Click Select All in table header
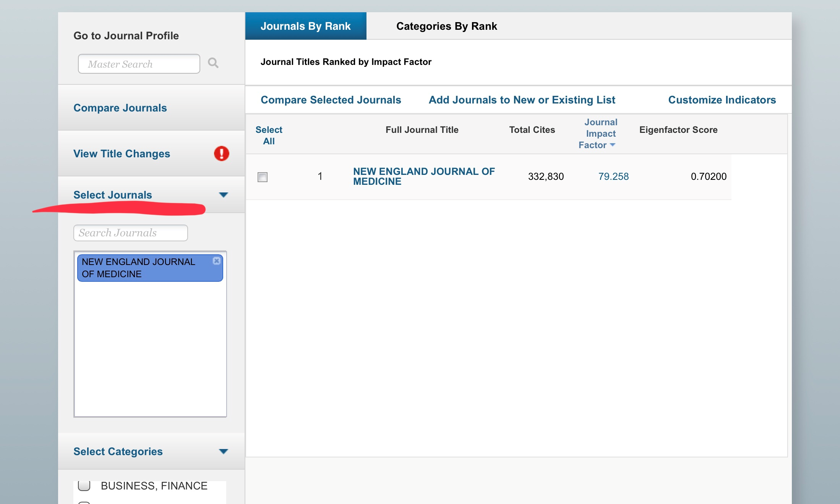This screenshot has height=504, width=840. point(269,135)
